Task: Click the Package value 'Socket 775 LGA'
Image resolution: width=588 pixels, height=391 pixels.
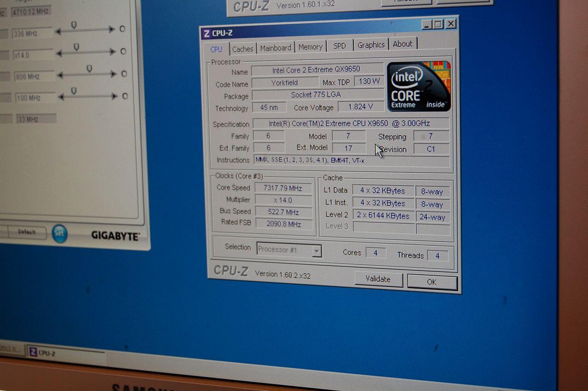Action: tap(317, 95)
